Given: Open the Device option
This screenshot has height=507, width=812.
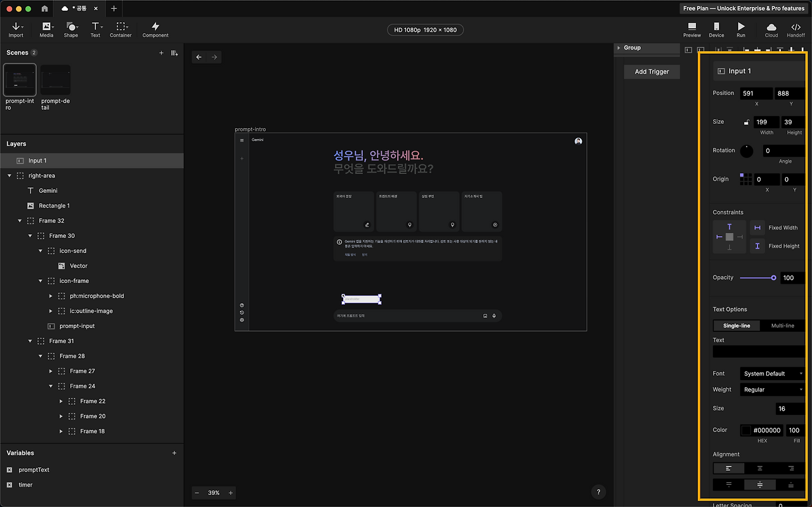Looking at the screenshot, I should coord(716,29).
